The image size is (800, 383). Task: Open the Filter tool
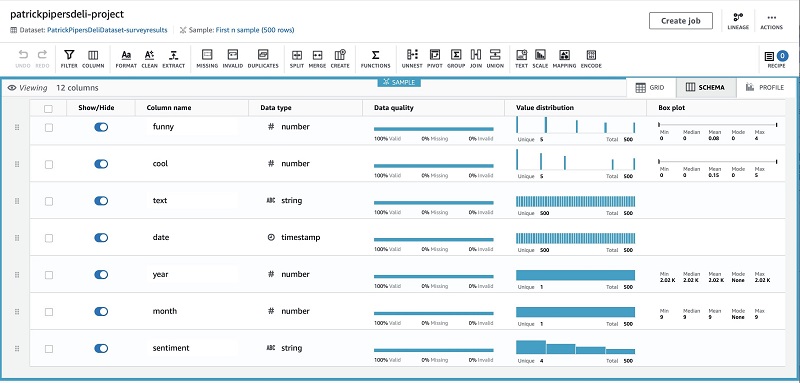(69, 58)
